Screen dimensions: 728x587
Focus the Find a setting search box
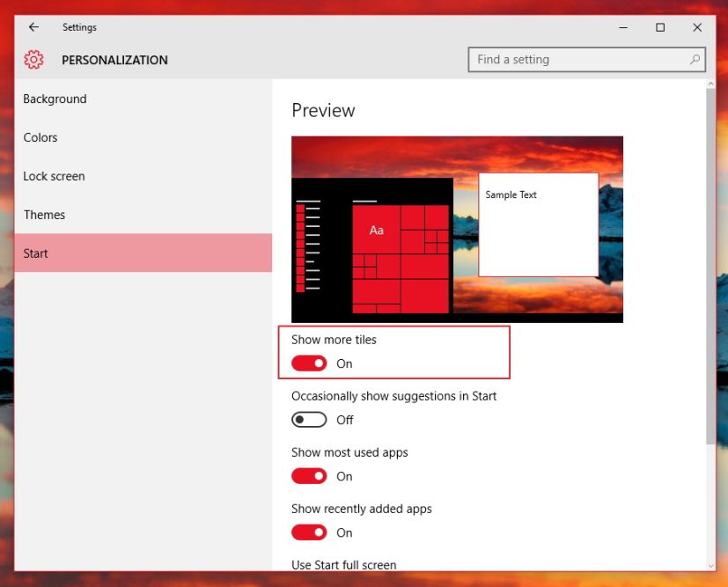[x=587, y=59]
